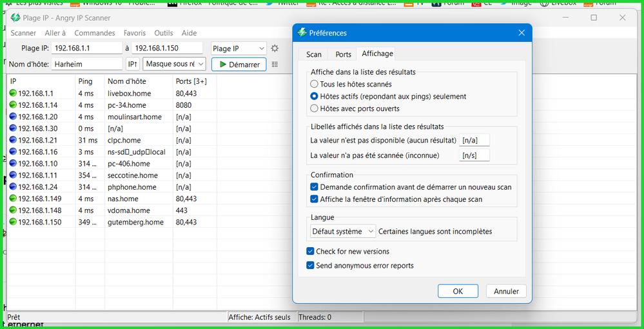Uncheck Demande confirmation avant de démarrer
Screen dimensions: 644x329
point(315,187)
